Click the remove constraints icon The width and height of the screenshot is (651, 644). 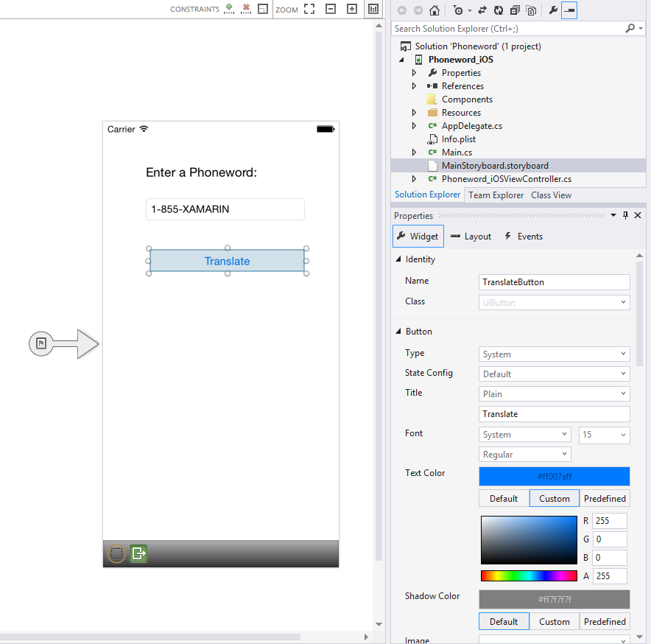[246, 9]
